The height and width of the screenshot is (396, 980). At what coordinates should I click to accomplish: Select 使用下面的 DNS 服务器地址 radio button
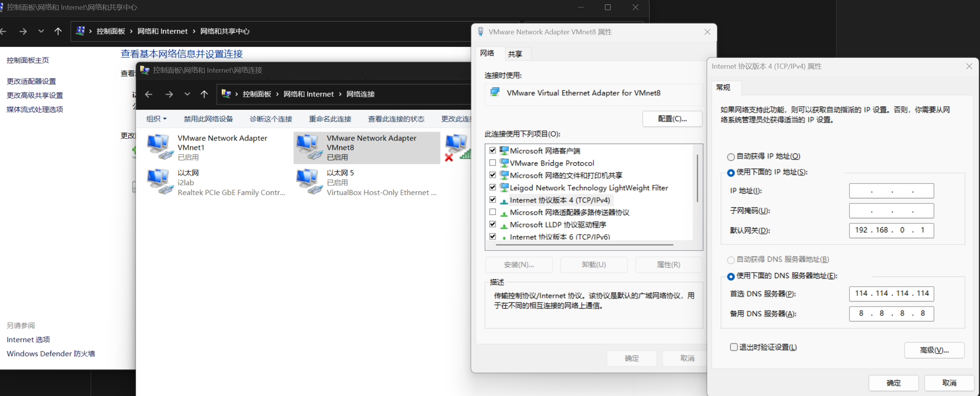coord(731,276)
